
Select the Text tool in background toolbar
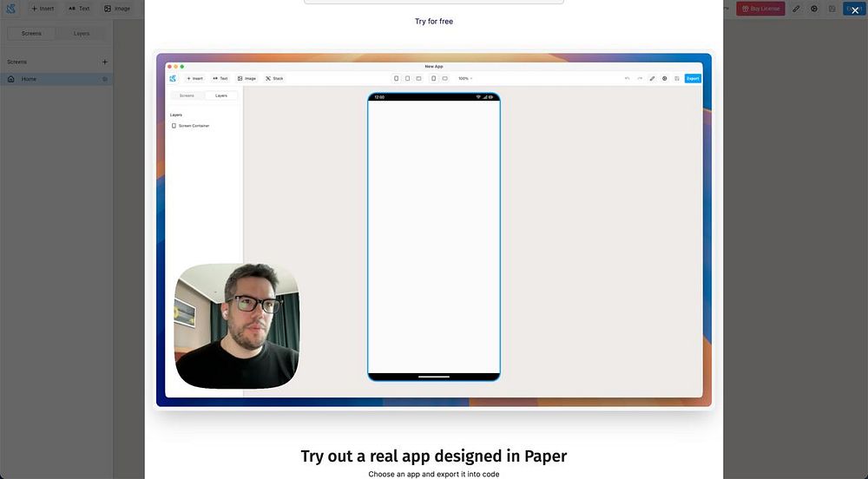pos(79,9)
